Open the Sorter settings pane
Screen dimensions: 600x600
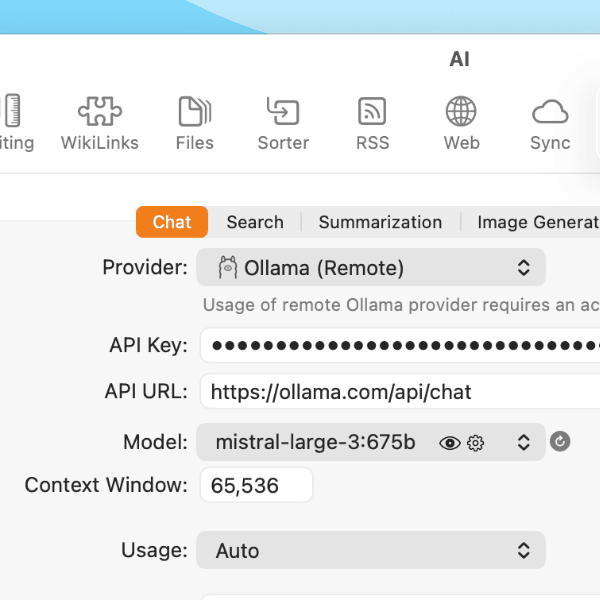click(283, 123)
